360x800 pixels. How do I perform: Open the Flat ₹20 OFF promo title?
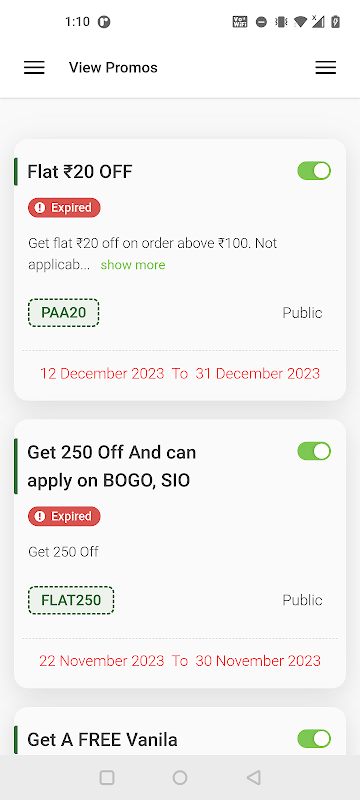[x=80, y=172]
